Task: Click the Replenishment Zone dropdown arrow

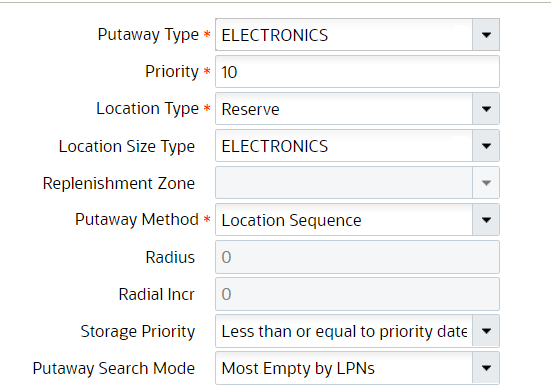Action: click(x=486, y=183)
